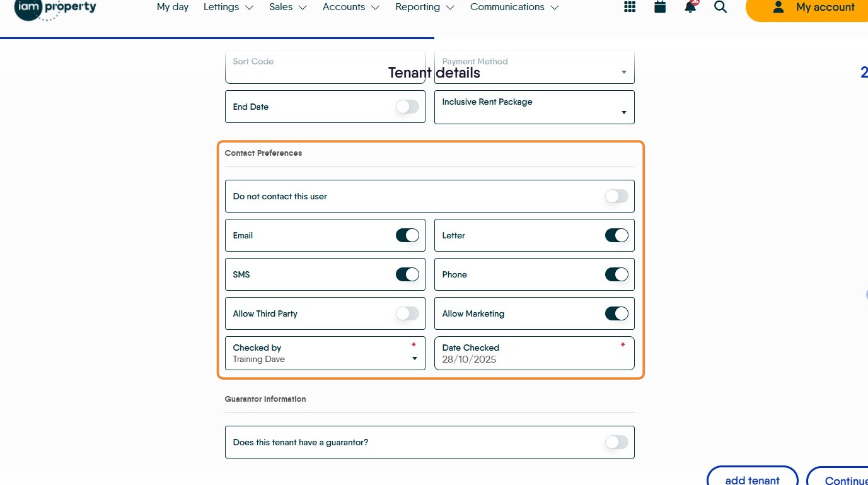Switch on the End Date toggle
Screen dimensions: 868x485
coord(407,107)
